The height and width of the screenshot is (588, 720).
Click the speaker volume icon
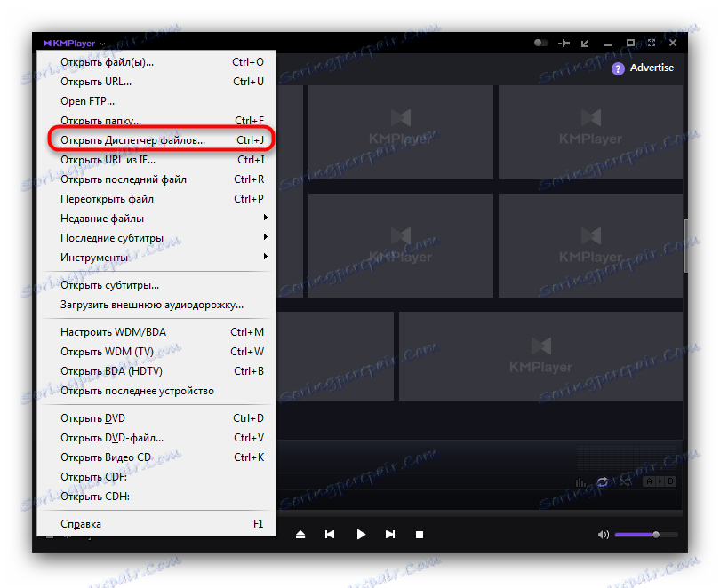pyautogui.click(x=603, y=534)
